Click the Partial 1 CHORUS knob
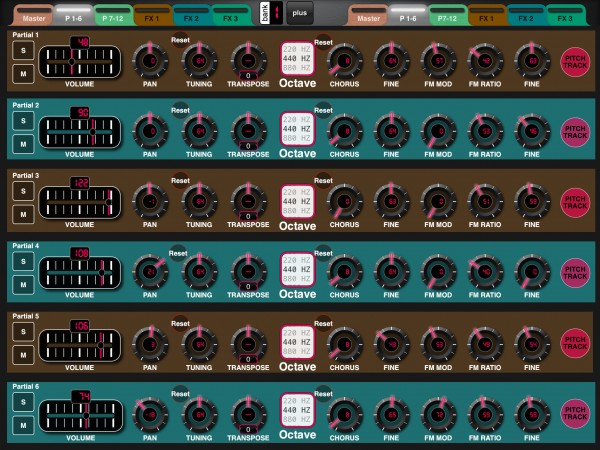 click(344, 61)
